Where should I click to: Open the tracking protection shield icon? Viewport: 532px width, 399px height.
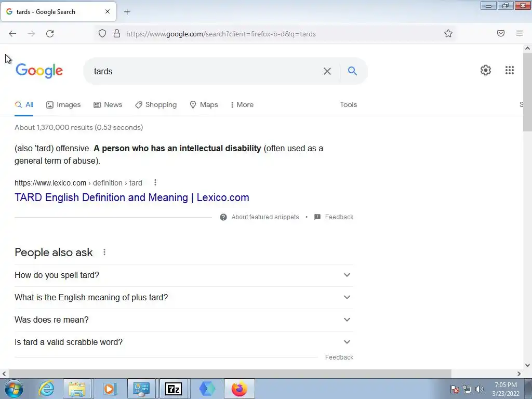tap(102, 33)
